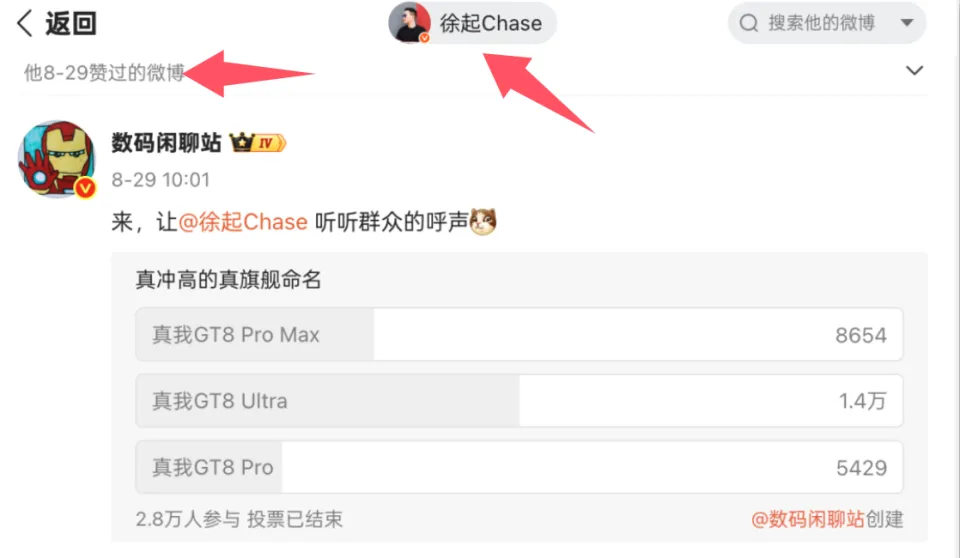Select poll option 真我GT8 Pro Max
The height and width of the screenshot is (558, 960).
(x=519, y=334)
